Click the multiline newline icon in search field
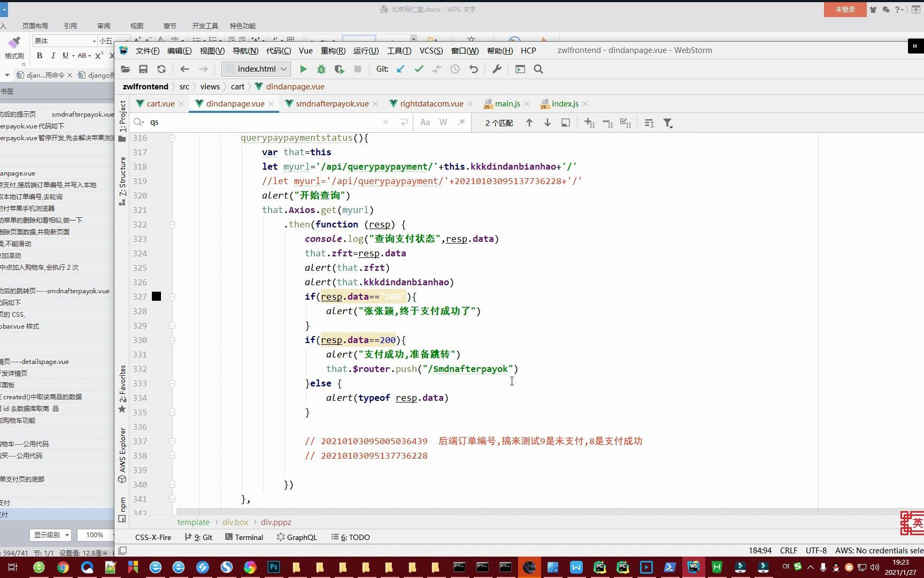Viewport: 924px width, 578px height. 404,122
